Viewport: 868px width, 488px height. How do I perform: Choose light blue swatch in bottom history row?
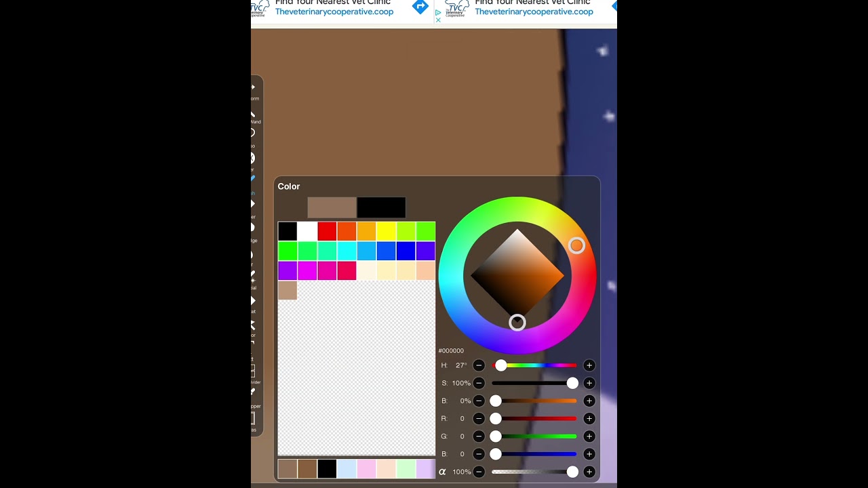click(x=347, y=469)
